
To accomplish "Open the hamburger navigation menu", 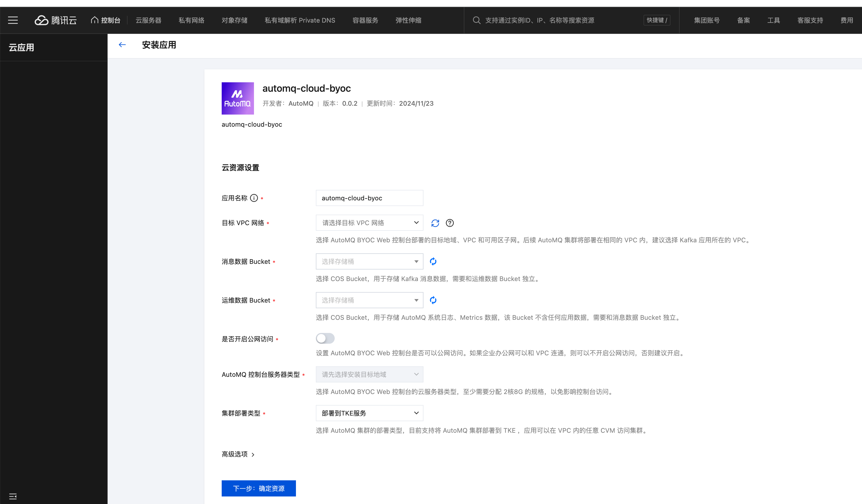I will point(13,20).
